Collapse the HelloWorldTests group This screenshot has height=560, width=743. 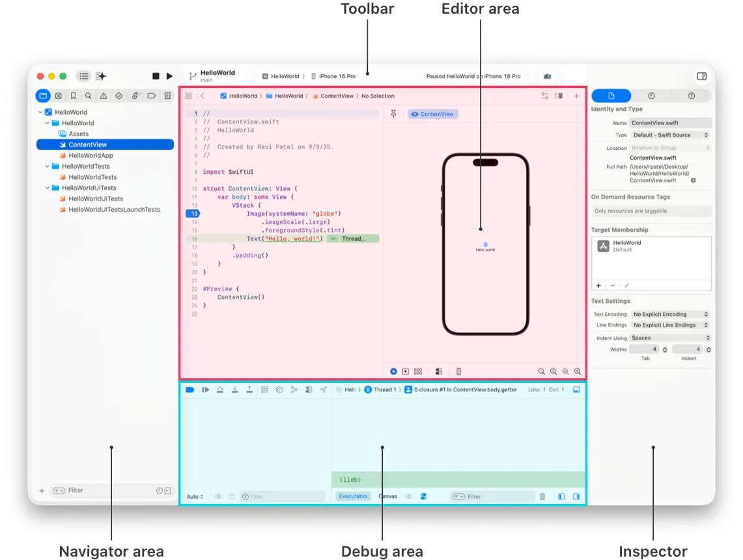47,166
